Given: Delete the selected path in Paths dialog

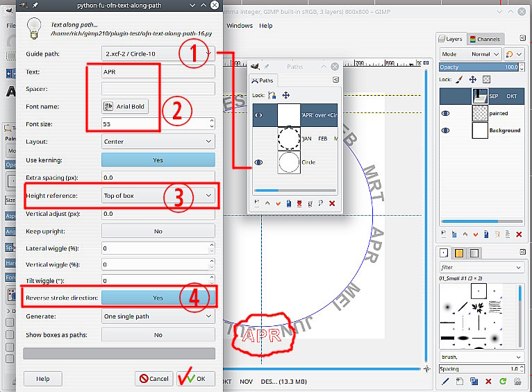Looking at the screenshot, I should (x=332, y=203).
